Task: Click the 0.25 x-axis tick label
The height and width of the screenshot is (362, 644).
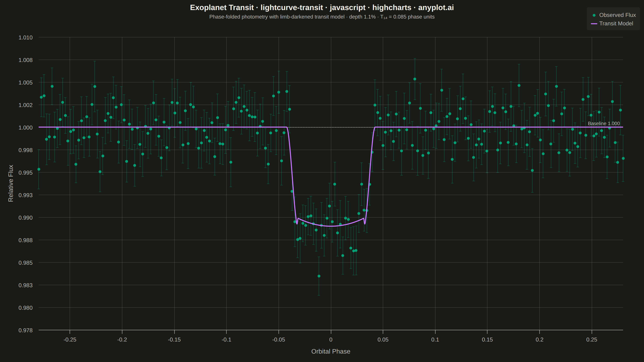Action: (x=592, y=339)
